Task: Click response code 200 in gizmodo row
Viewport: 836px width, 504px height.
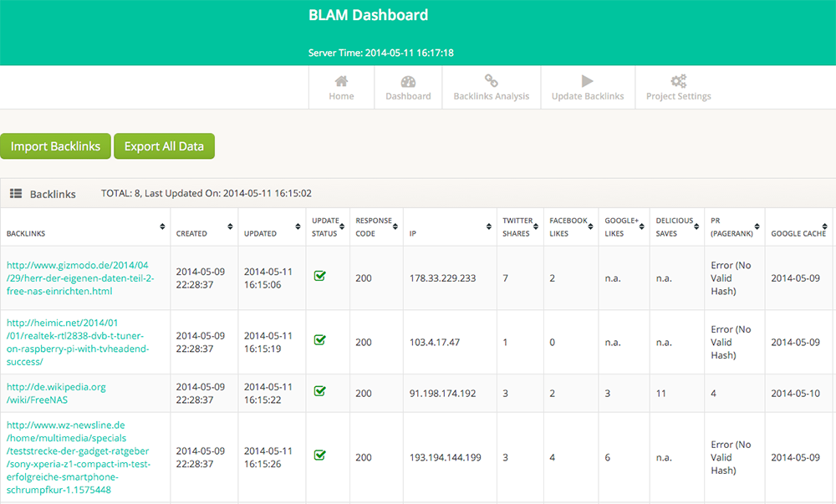Action: 364,278
